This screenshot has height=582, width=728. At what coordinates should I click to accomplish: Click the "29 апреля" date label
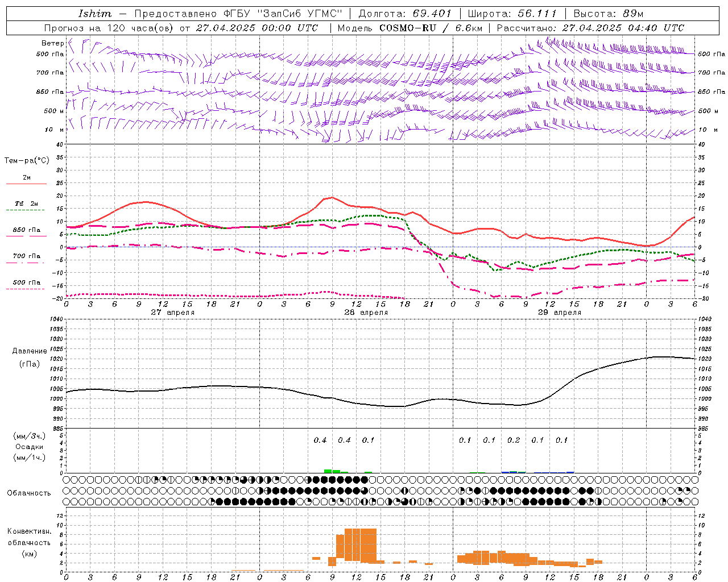560,313
